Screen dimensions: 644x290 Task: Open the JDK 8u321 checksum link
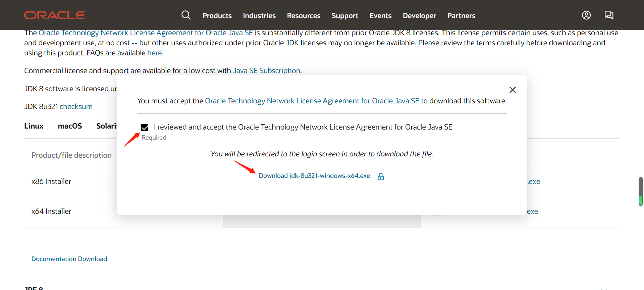pyautogui.click(x=76, y=107)
